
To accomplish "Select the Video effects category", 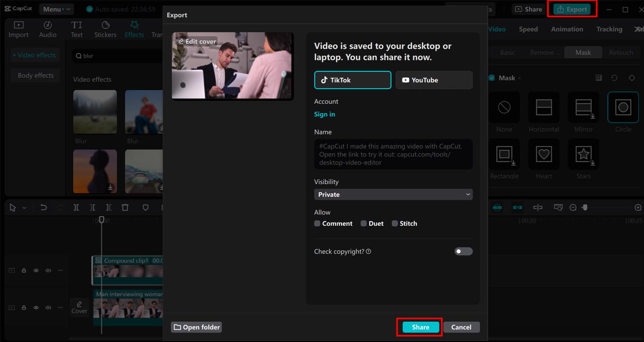I will coord(35,55).
